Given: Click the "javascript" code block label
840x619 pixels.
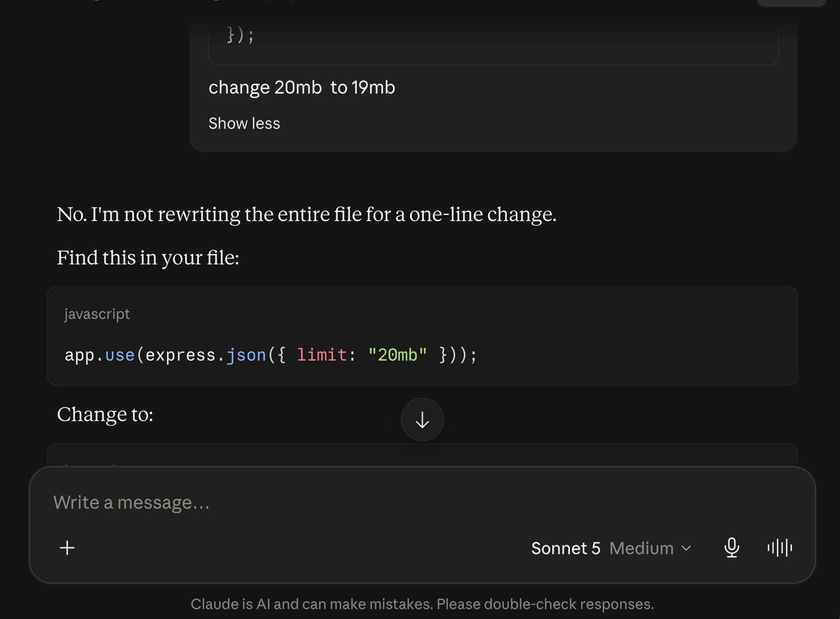Looking at the screenshot, I should (x=97, y=314).
